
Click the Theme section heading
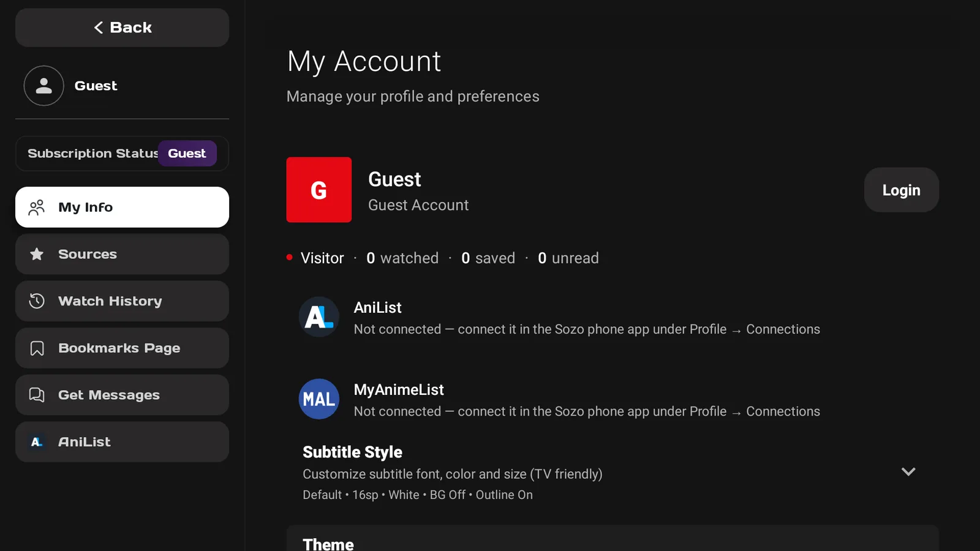tap(328, 544)
